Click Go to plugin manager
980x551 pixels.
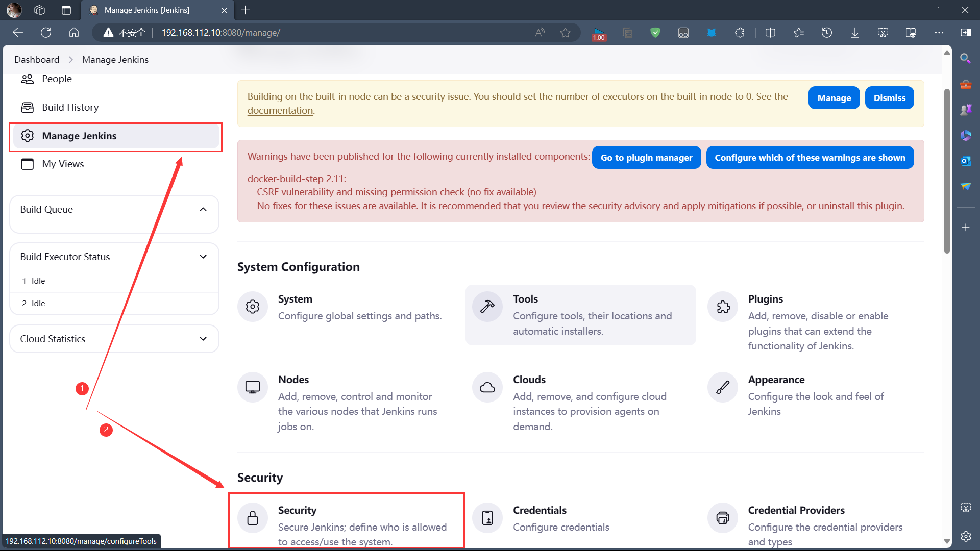(646, 158)
